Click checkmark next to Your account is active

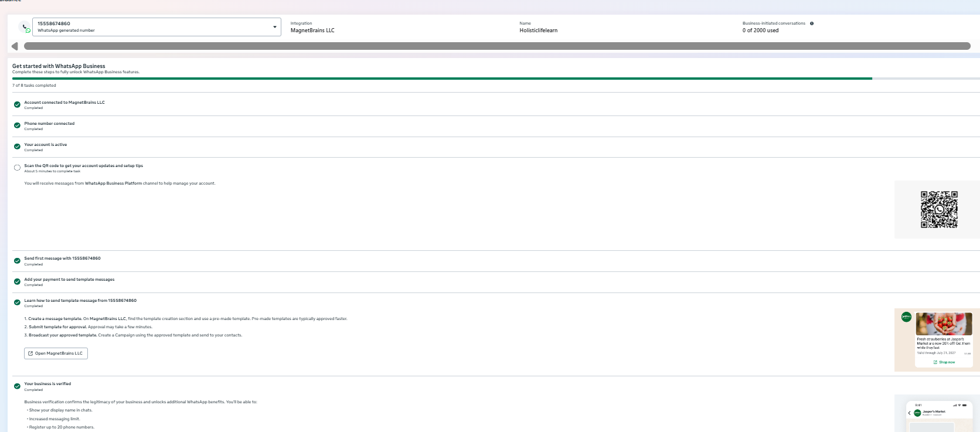(x=17, y=147)
